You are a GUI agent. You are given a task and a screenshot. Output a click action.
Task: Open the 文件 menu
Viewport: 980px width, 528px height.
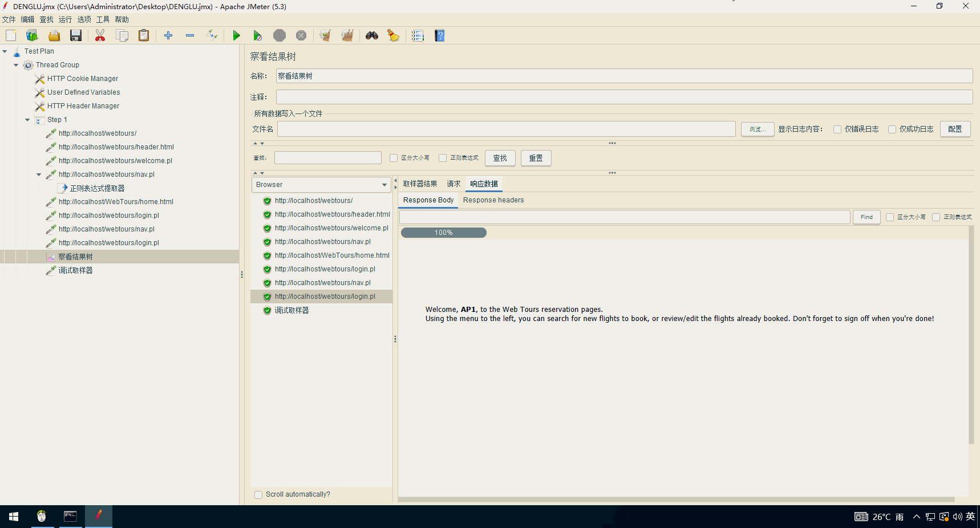9,19
